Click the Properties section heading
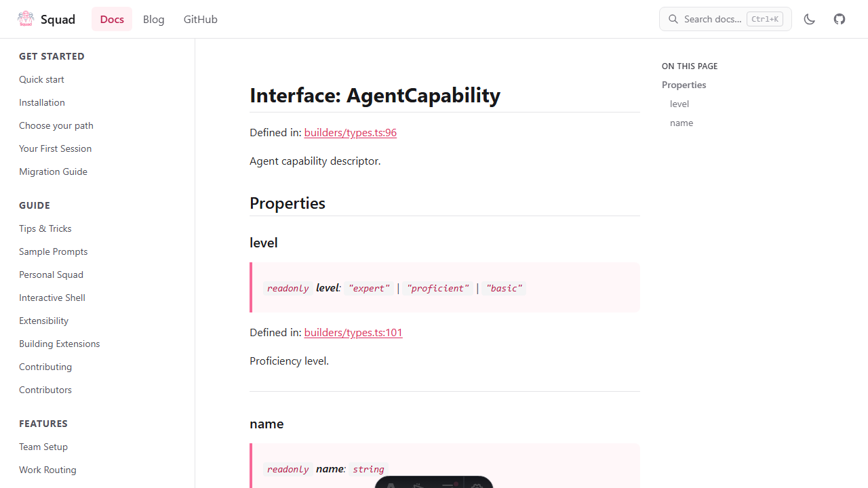The height and width of the screenshot is (488, 868). pyautogui.click(x=288, y=203)
